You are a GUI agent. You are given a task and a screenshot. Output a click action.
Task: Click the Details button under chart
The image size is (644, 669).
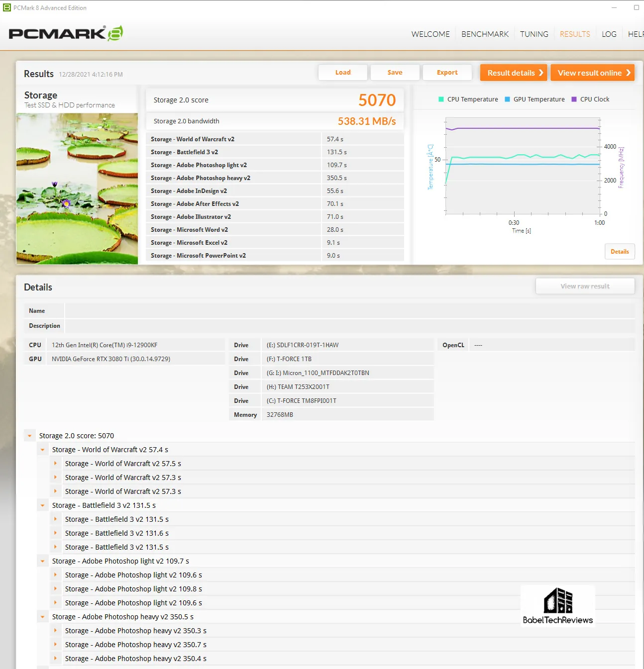point(620,252)
